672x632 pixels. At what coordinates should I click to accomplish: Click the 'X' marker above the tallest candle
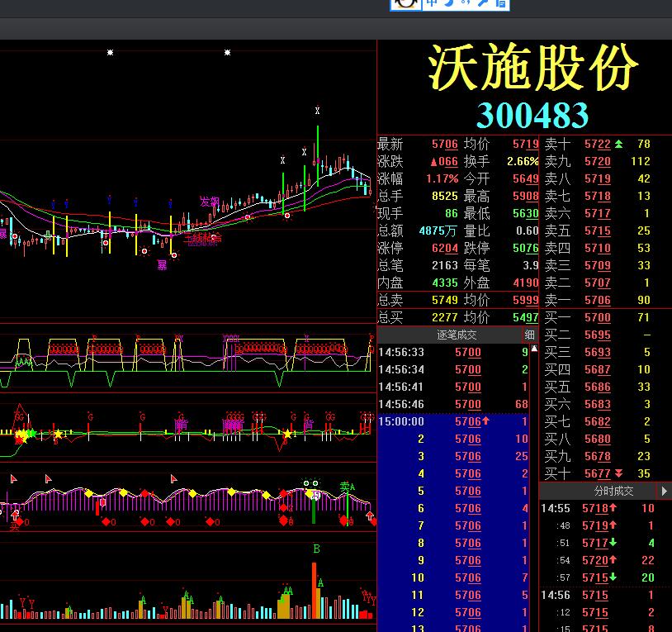click(x=317, y=111)
